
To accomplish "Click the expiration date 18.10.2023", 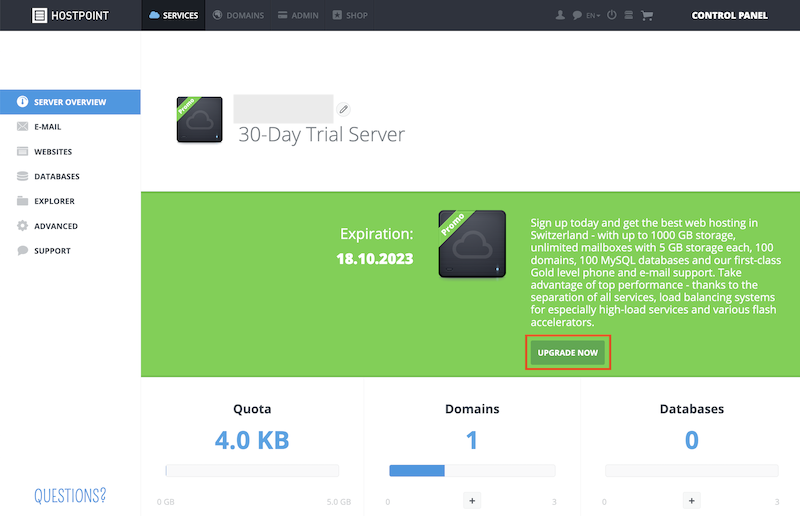I will tap(374, 259).
